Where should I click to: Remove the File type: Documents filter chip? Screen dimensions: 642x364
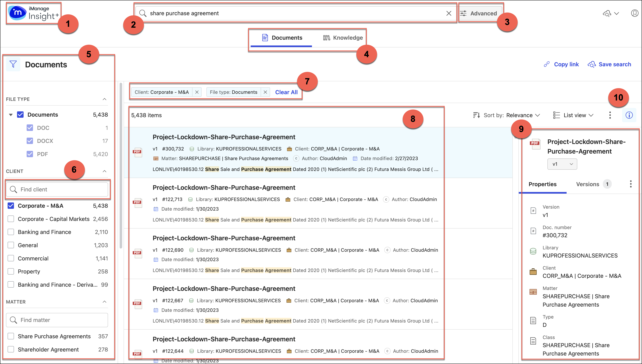click(x=265, y=92)
